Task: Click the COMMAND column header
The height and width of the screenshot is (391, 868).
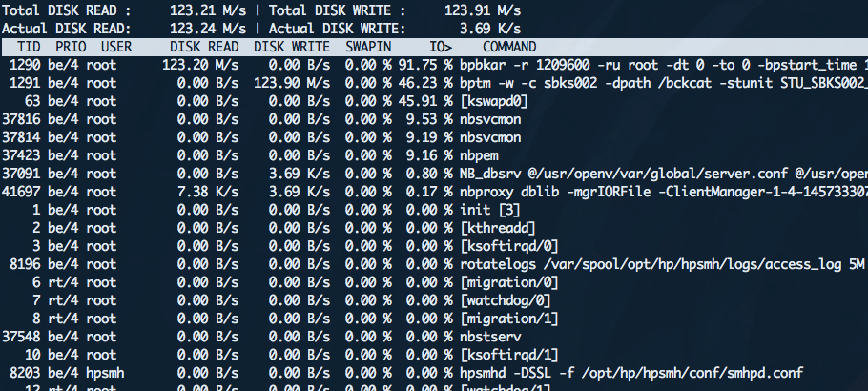Action: click(x=509, y=47)
